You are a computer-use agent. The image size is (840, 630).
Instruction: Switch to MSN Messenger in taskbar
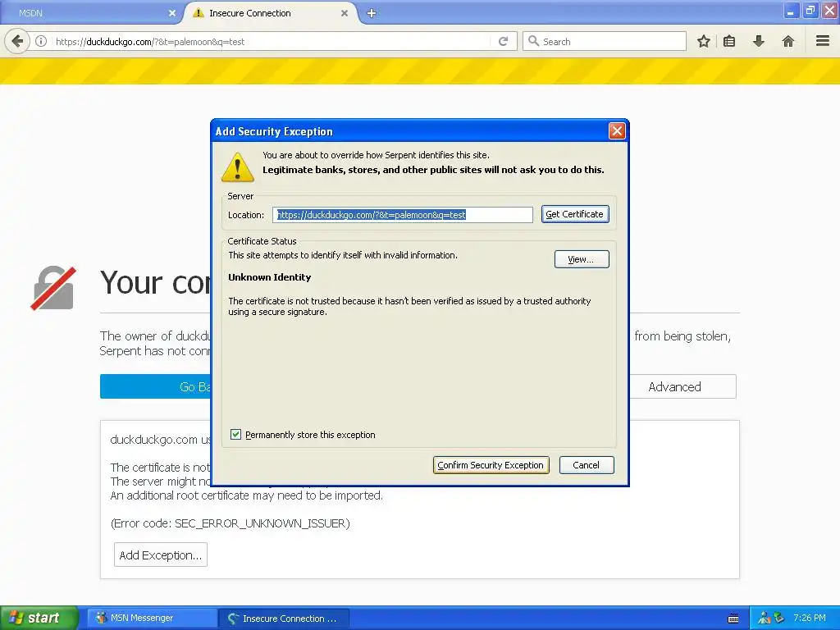tap(153, 619)
